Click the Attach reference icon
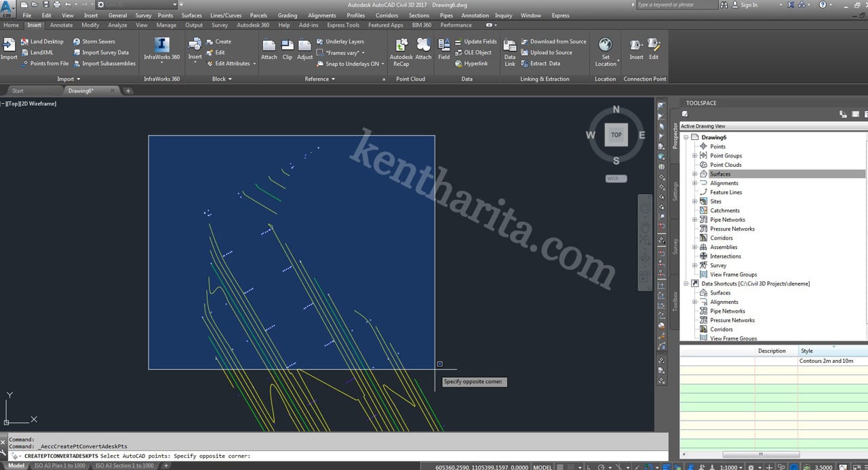This screenshot has height=470, width=868. (x=269, y=49)
